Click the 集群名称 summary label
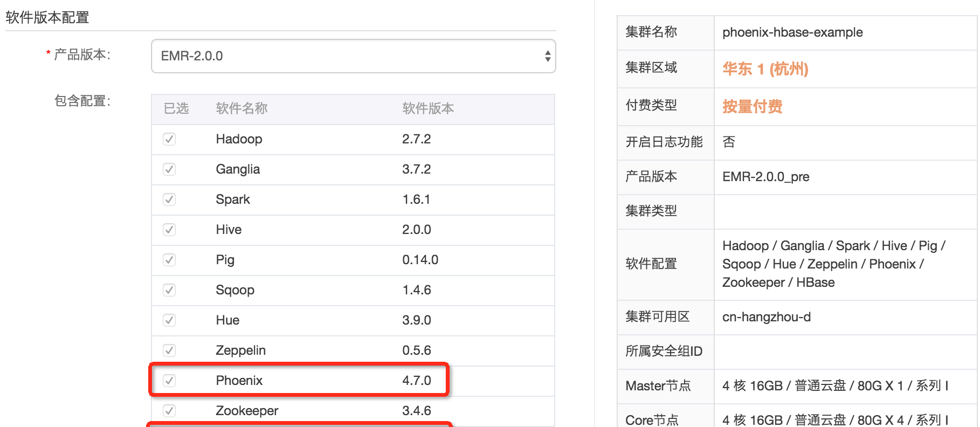 coord(651,32)
